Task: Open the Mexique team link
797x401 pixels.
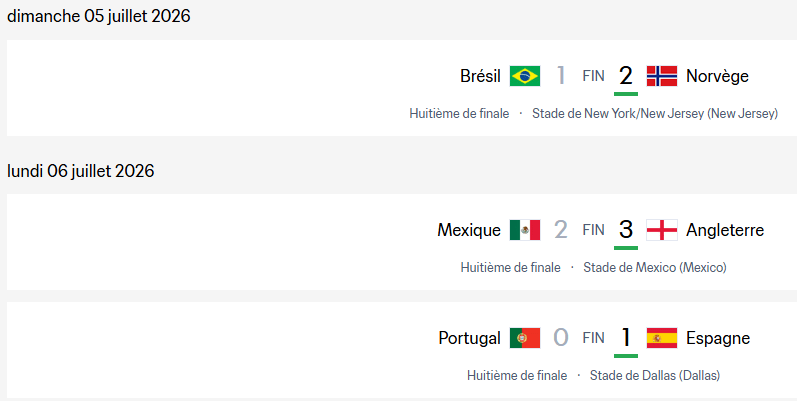Action: 469,230
